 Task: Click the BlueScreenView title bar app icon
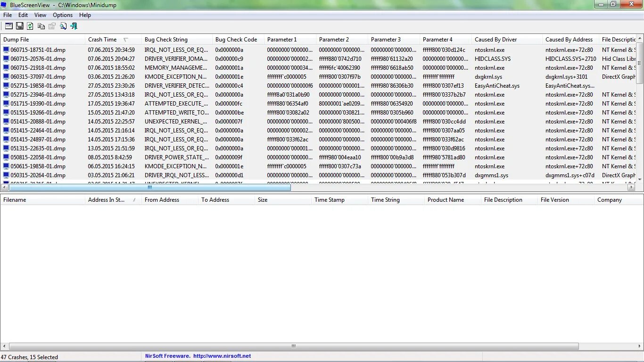click(x=4, y=5)
